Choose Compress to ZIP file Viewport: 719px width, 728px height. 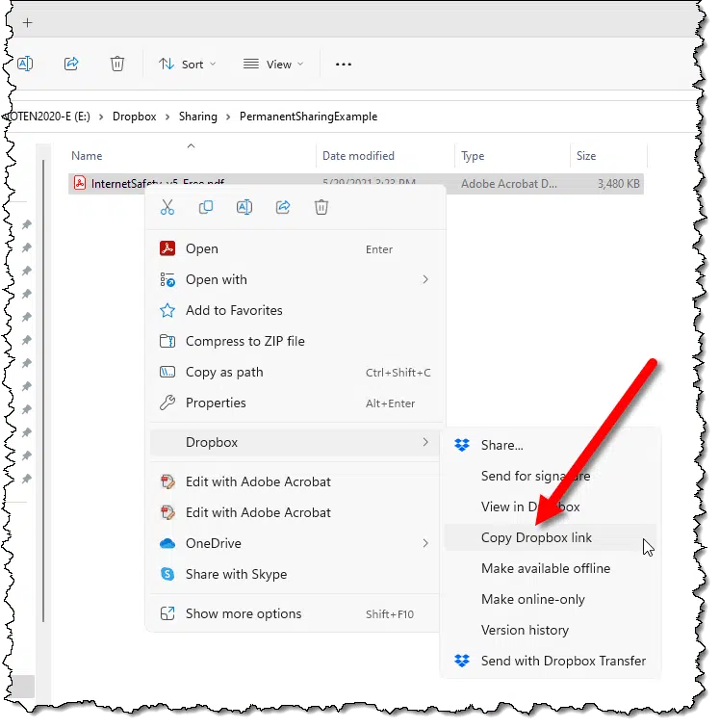(295, 341)
